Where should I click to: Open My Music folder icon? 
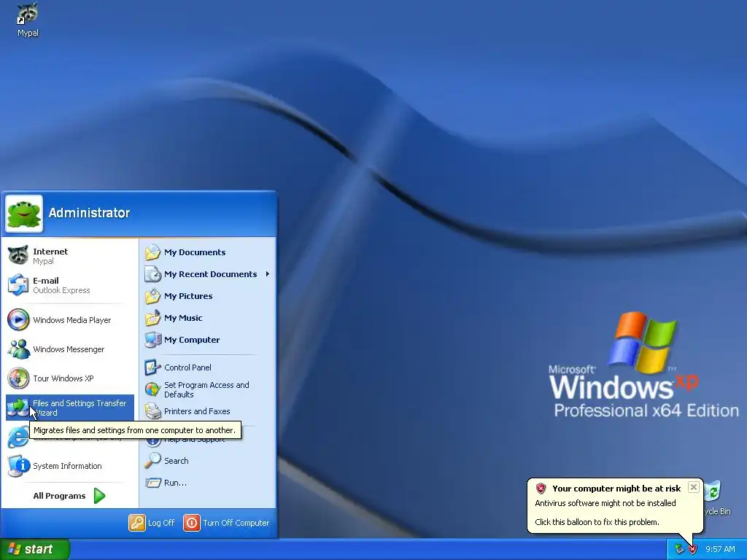click(153, 318)
